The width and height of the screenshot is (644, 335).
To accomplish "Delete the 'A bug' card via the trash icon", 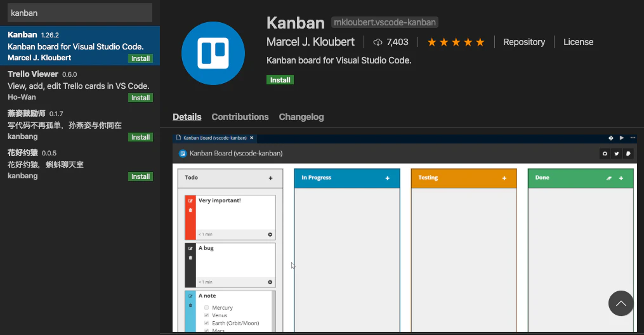I will [x=190, y=258].
